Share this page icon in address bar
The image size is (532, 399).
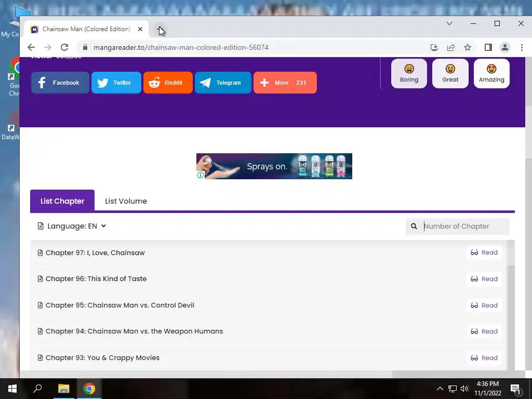(451, 47)
